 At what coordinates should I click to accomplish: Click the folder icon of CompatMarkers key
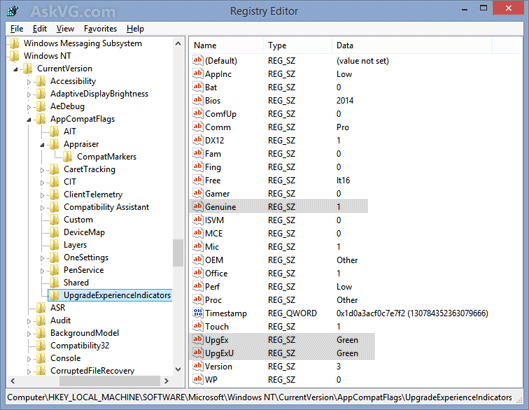pyautogui.click(x=67, y=157)
